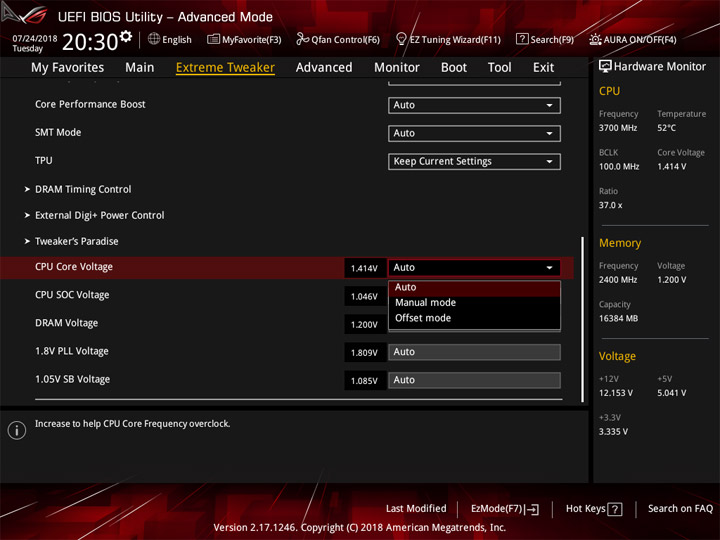Select Offset mode option
The width and height of the screenshot is (720, 540).
[474, 318]
